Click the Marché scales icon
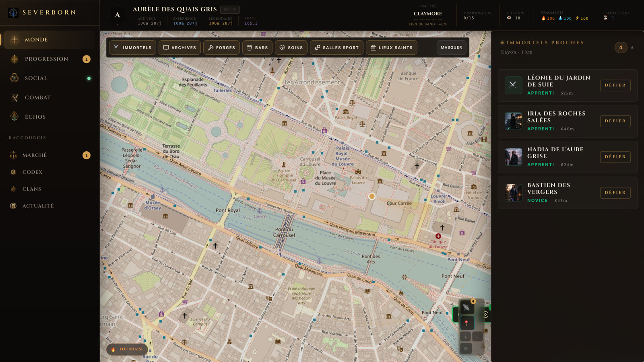 tap(13, 155)
